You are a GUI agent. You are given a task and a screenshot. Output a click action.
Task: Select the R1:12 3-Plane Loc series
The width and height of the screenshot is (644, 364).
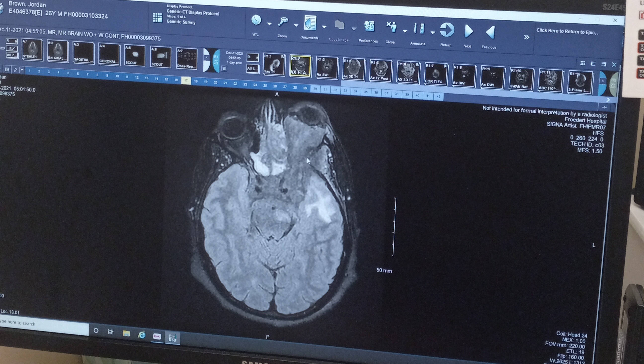point(580,82)
